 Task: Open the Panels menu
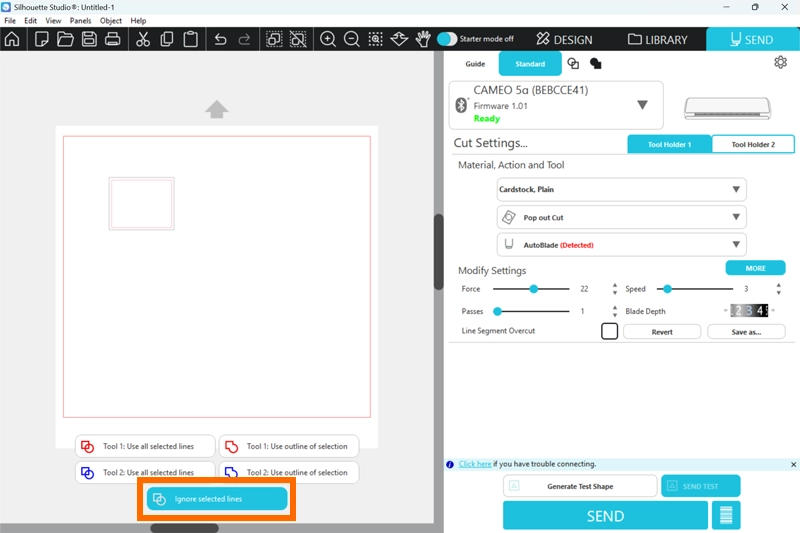click(80, 20)
